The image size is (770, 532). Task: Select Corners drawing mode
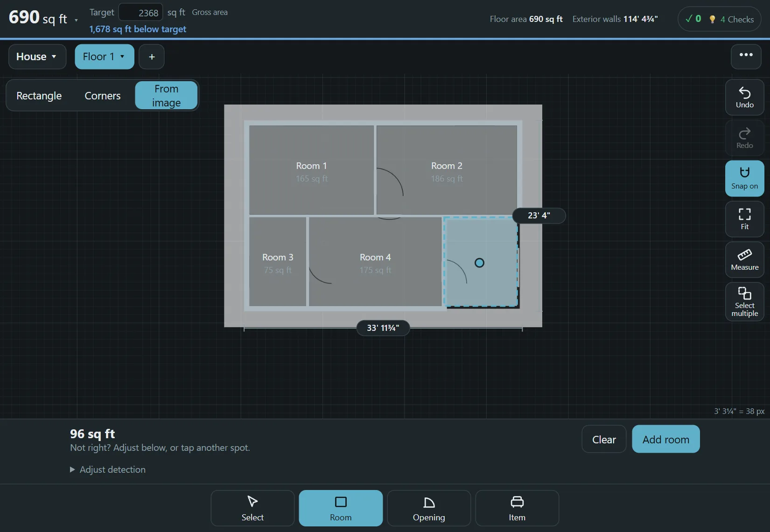(103, 96)
